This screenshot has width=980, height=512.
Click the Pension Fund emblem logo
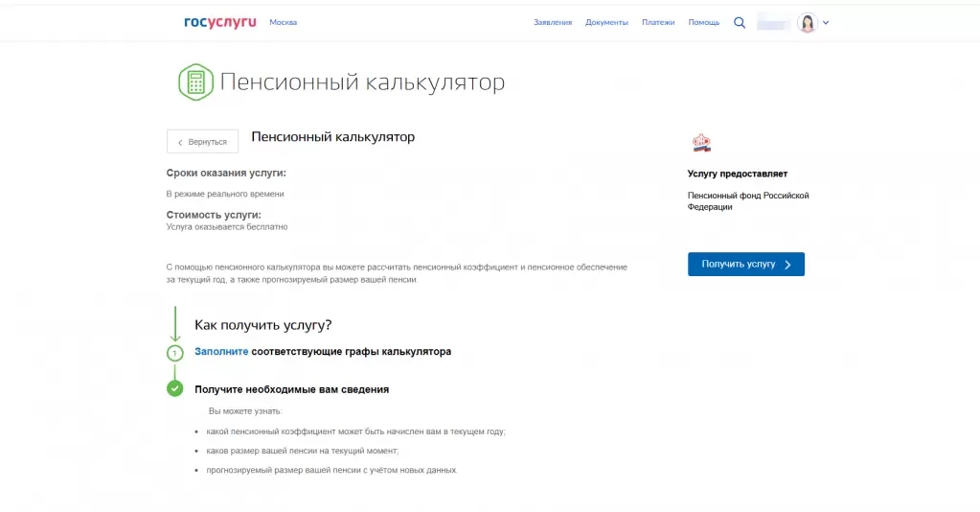(x=701, y=143)
